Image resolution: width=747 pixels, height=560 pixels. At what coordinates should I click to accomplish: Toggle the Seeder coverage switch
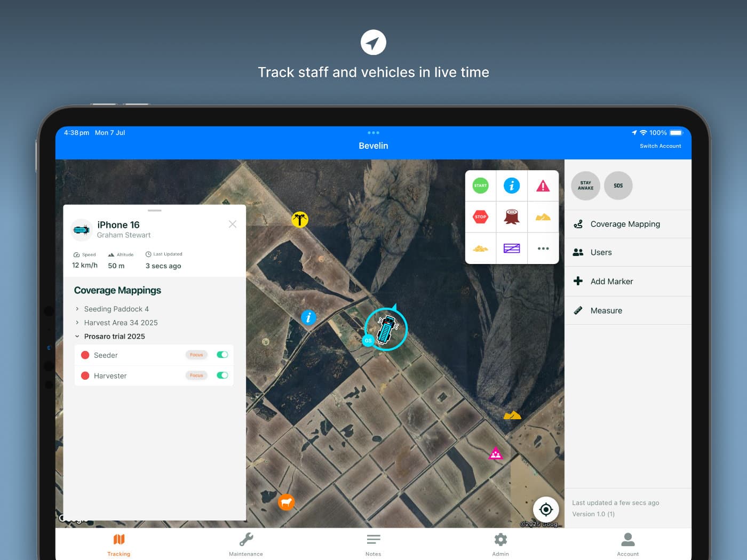point(222,355)
